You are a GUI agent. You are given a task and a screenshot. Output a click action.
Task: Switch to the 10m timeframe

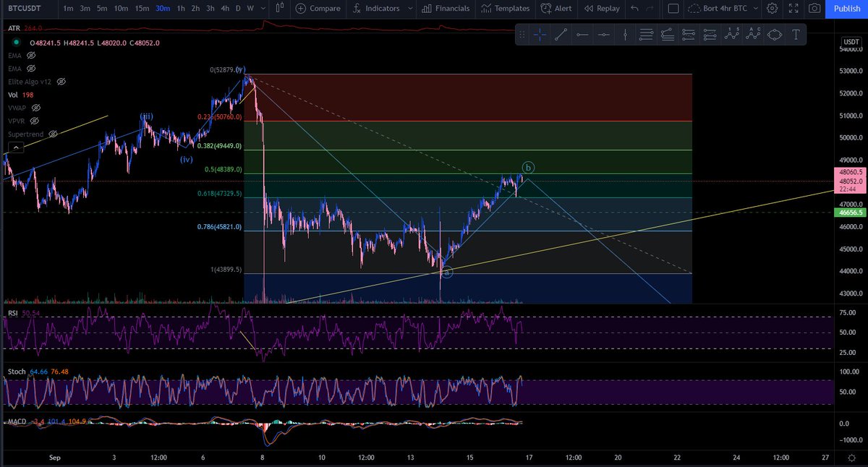pos(122,9)
